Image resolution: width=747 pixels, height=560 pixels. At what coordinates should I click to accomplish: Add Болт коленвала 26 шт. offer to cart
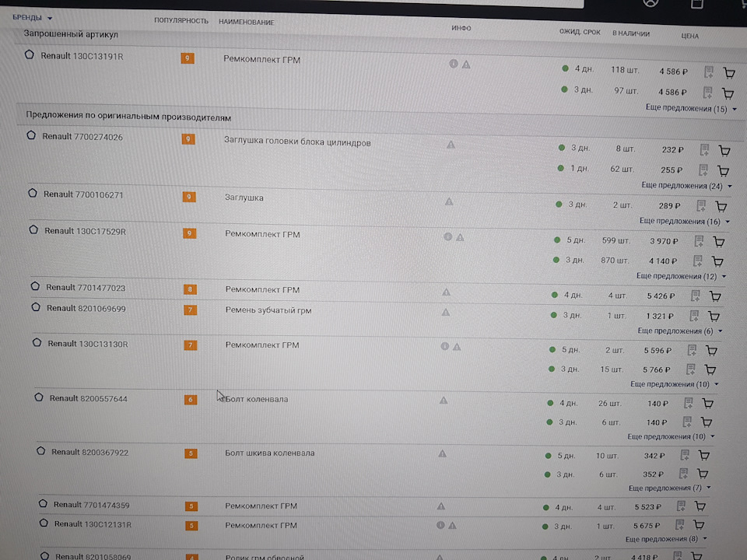708,404
